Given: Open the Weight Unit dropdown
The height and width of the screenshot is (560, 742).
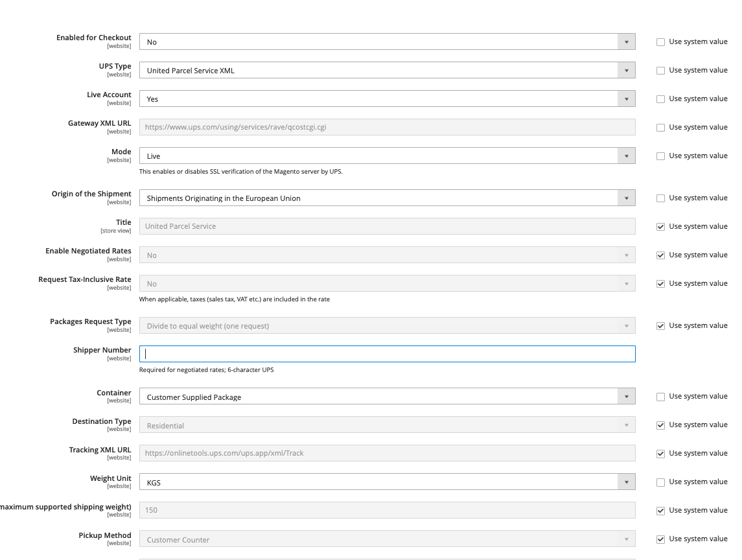Looking at the screenshot, I should (x=387, y=482).
